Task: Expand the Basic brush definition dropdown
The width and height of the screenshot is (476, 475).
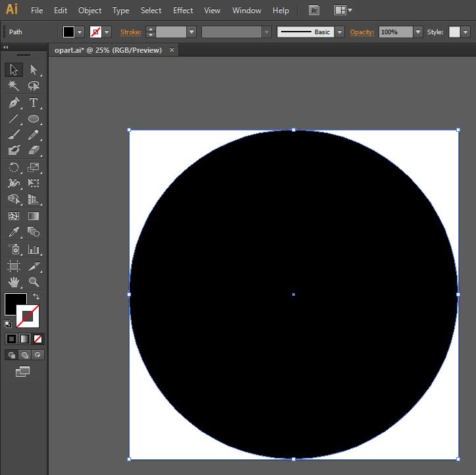Action: [340, 32]
